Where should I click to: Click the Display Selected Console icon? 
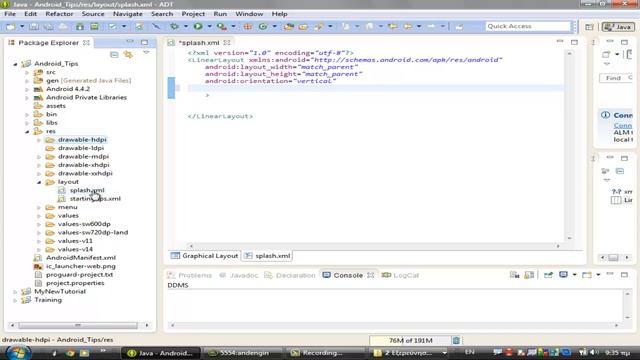(563, 275)
